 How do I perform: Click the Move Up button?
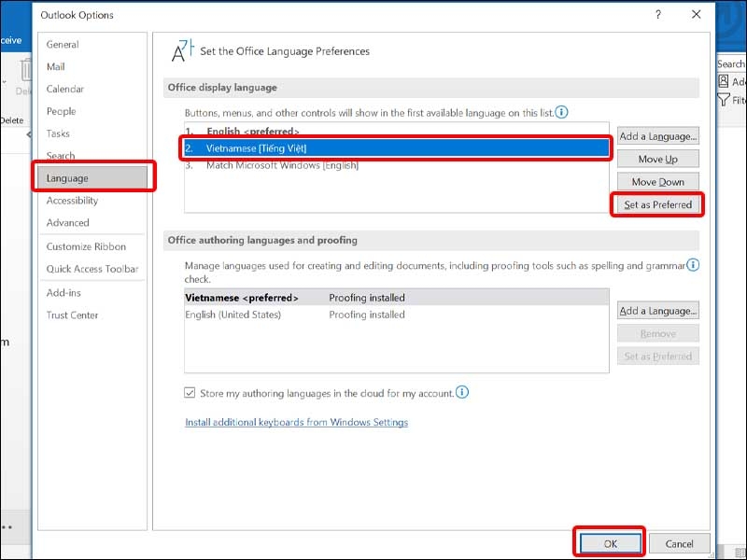coord(658,159)
